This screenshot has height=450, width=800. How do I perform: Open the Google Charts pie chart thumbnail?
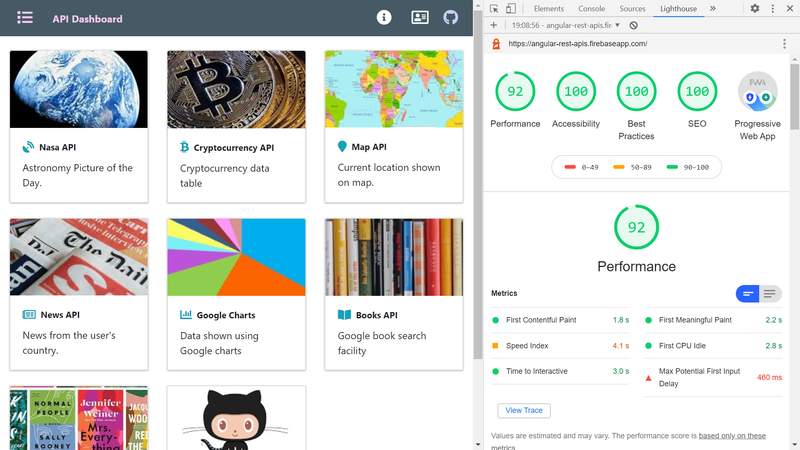click(x=236, y=257)
